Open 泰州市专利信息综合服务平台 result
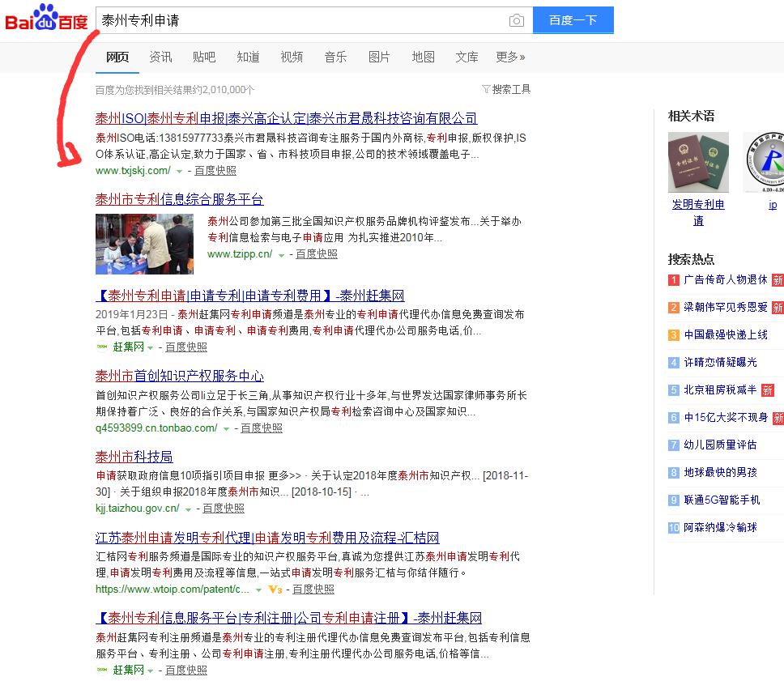This screenshot has width=784, height=681. [179, 199]
